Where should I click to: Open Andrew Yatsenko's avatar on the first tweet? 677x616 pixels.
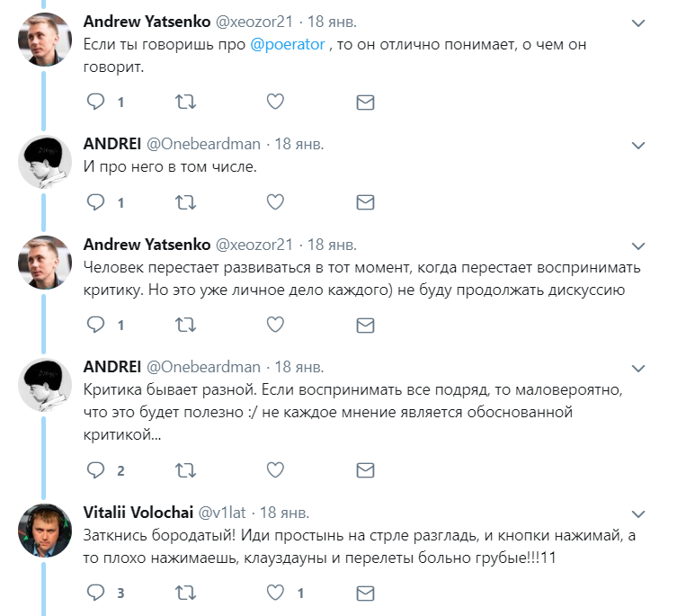click(45, 40)
